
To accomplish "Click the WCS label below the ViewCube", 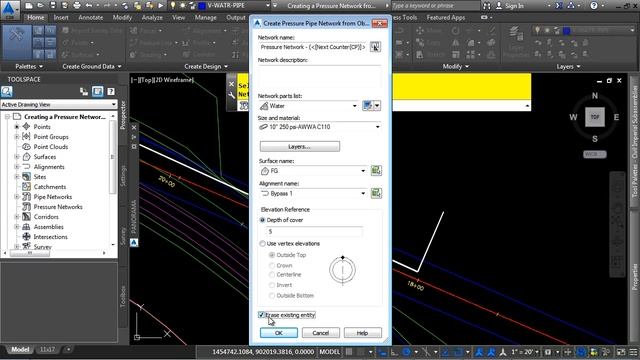I will [x=594, y=154].
